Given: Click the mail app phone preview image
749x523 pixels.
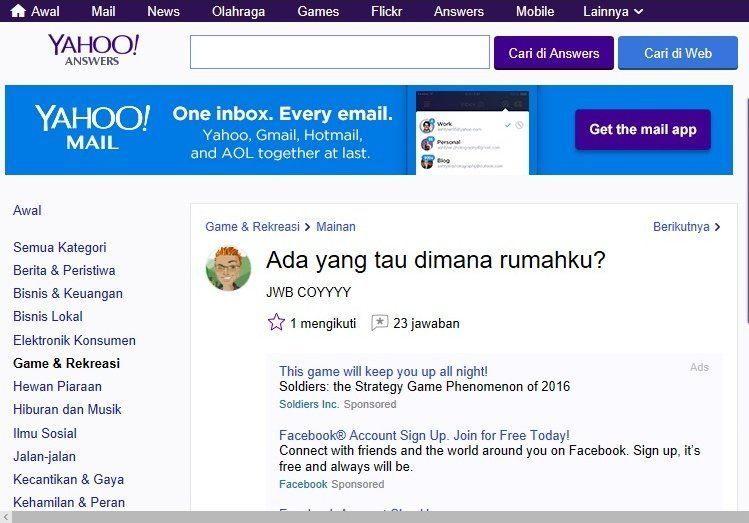Looking at the screenshot, I should [x=472, y=132].
